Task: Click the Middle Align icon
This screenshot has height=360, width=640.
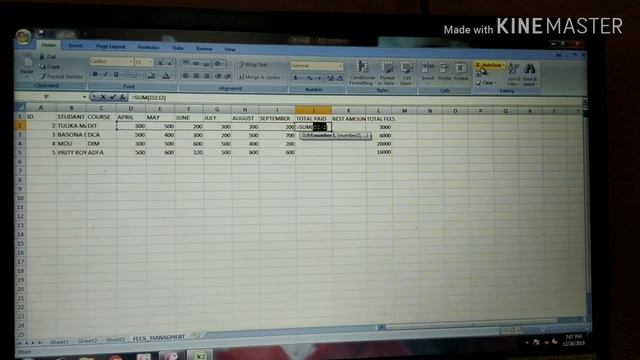Action: [196, 64]
